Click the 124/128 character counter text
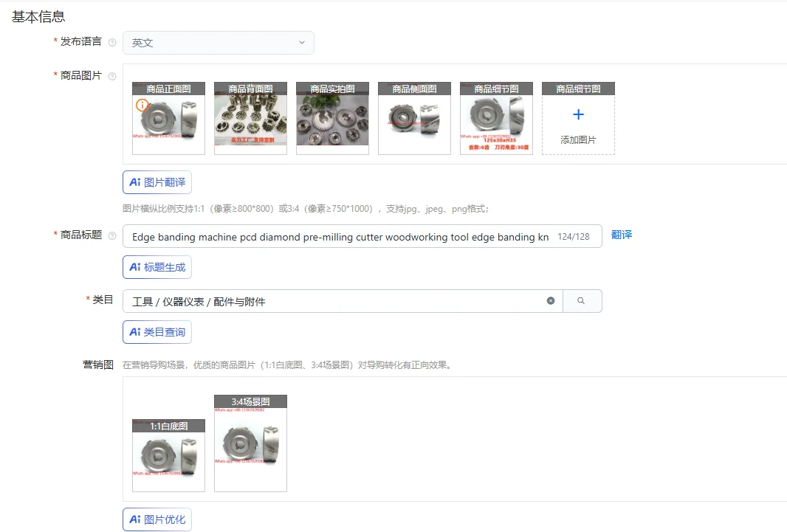 coord(573,237)
